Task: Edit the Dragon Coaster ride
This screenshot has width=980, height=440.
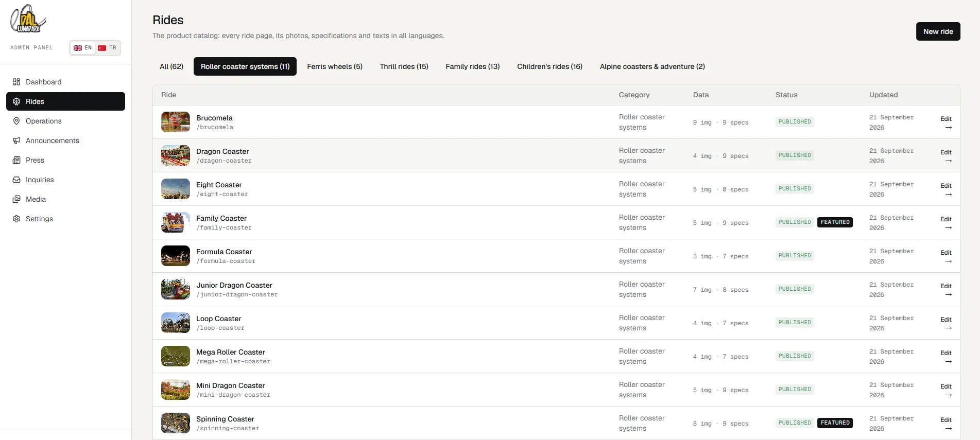Action: coord(946,156)
